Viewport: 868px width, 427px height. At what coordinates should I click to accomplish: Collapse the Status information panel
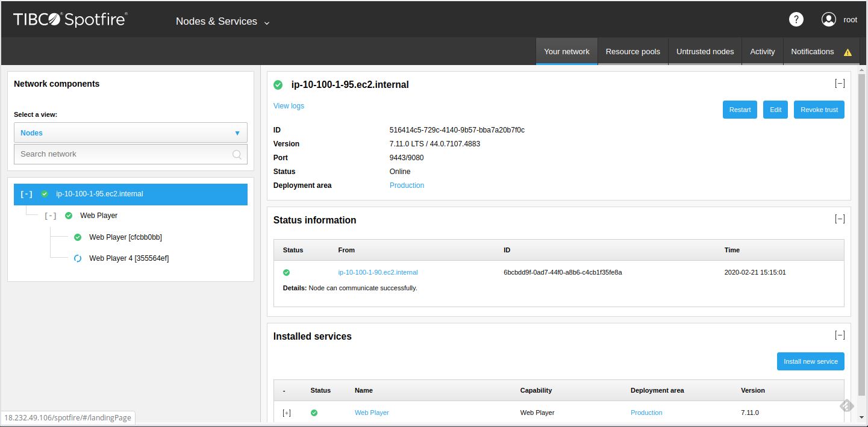coord(840,219)
